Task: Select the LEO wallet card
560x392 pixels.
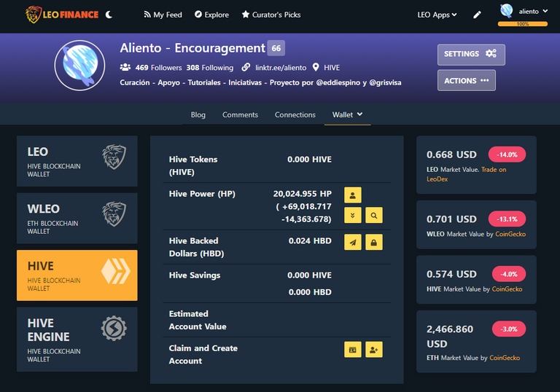Action: pyautogui.click(x=77, y=161)
